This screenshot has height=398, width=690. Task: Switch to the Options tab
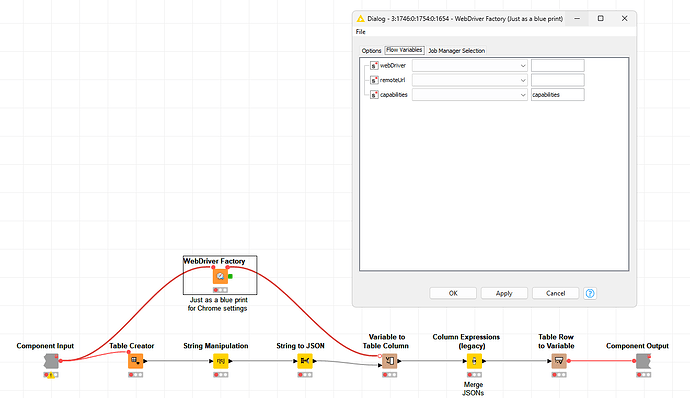(x=371, y=51)
